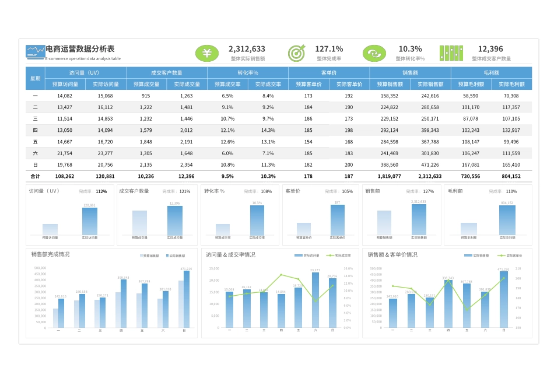
Task: Click the 销售额 & 客单价情况 chart title
Action: pyautogui.click(x=392, y=254)
